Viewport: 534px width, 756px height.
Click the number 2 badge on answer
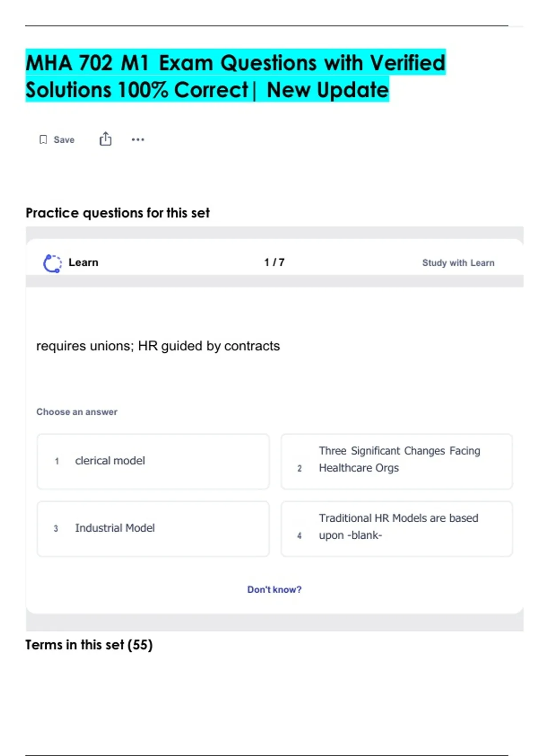point(299,468)
